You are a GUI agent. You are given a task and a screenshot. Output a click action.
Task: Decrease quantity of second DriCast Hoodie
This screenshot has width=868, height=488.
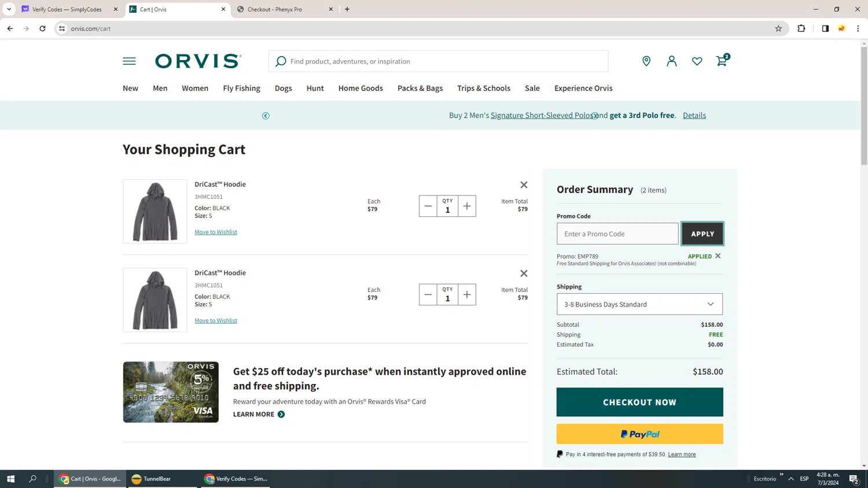tap(428, 295)
